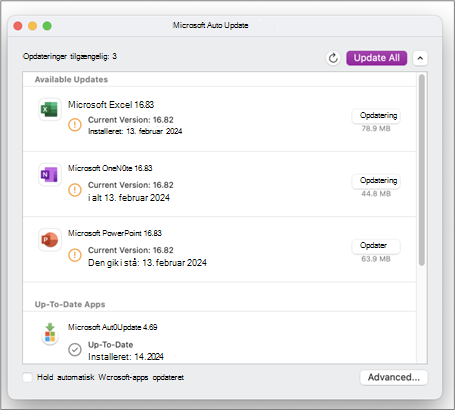
Task: Click the 63.9 MB size label
Action: tap(376, 259)
